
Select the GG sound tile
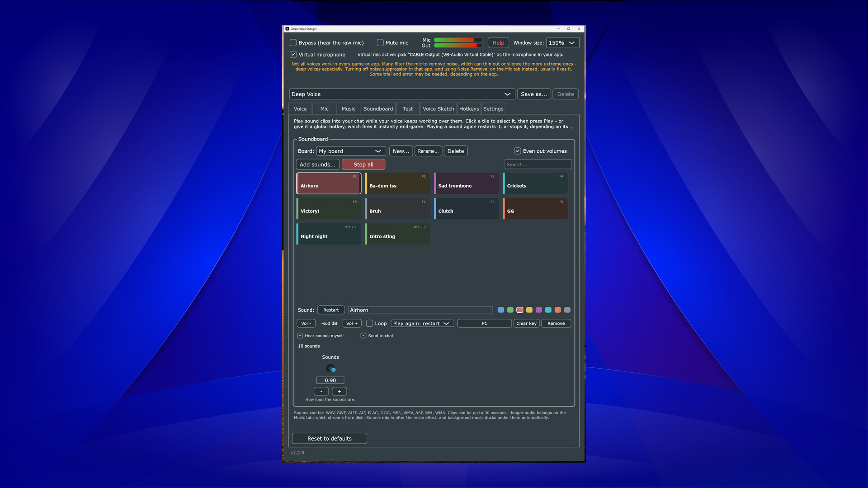pyautogui.click(x=535, y=209)
